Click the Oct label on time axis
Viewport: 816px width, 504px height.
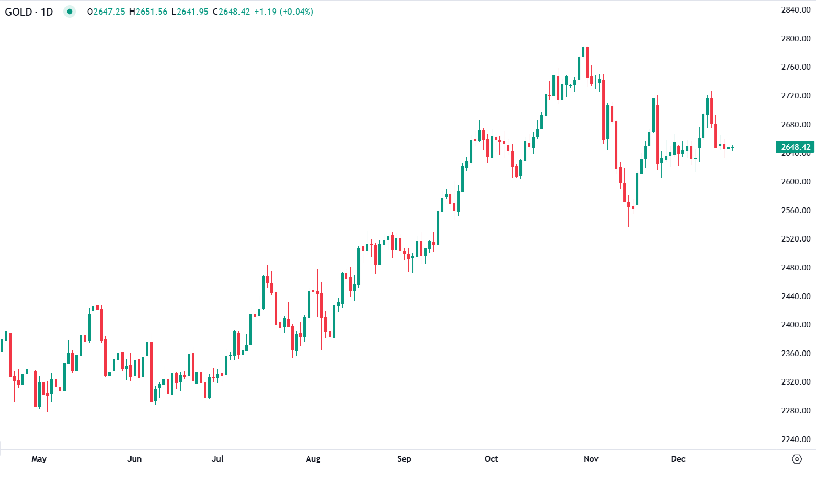pyautogui.click(x=491, y=459)
